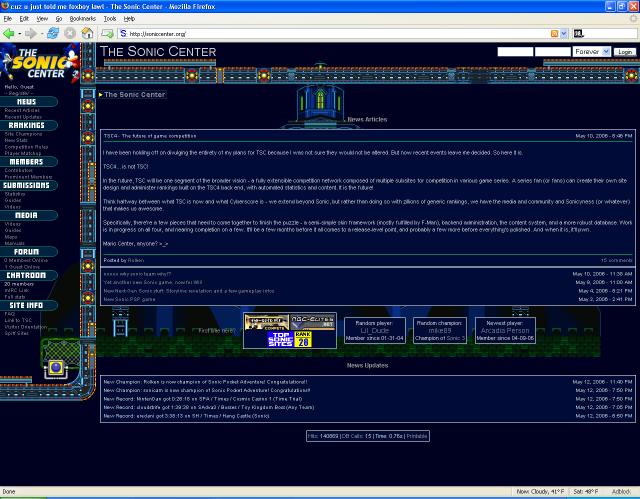
Task: Click The Sonic Center breadcrumb link
Action: click(134, 95)
